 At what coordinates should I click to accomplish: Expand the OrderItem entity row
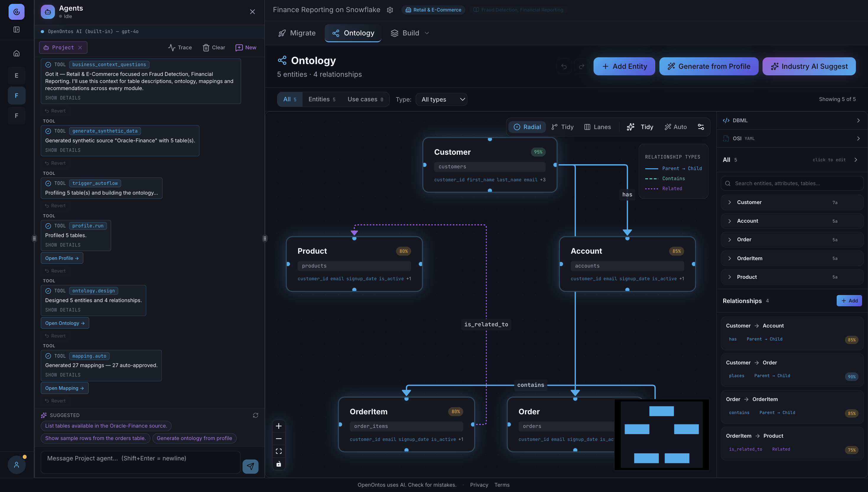tap(792, 258)
